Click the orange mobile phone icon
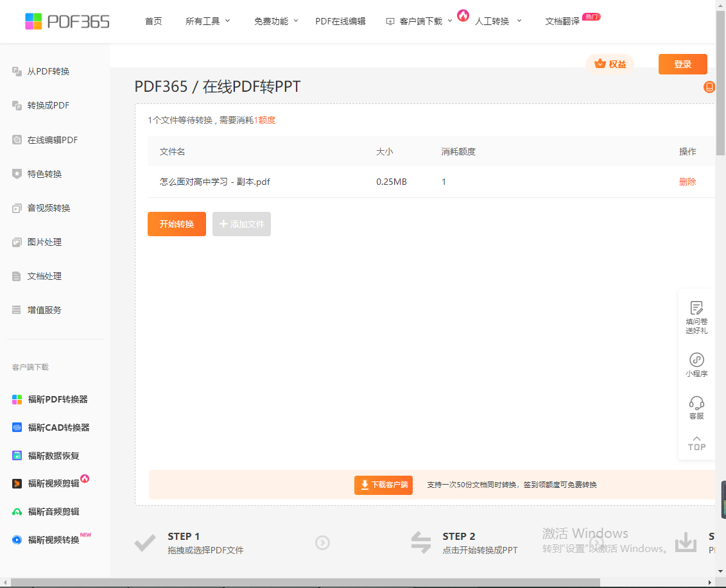This screenshot has width=726, height=588. 709,87
